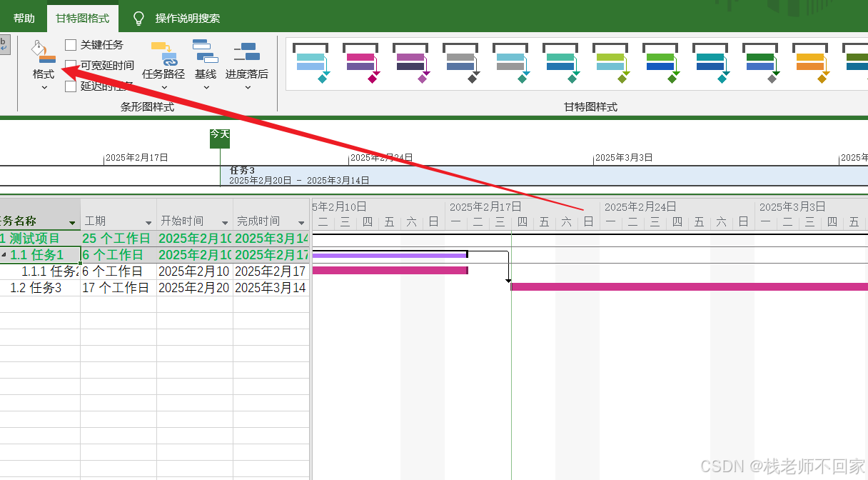Apply the gray and slate blue Gantt style
Screen dimensions: 868x480
[460, 62]
